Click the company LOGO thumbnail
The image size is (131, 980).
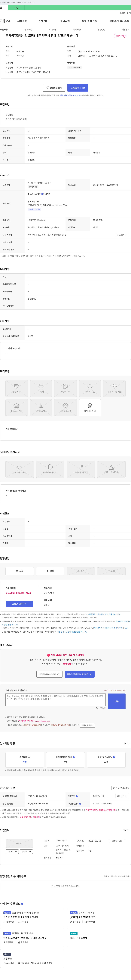(x=19, y=843)
